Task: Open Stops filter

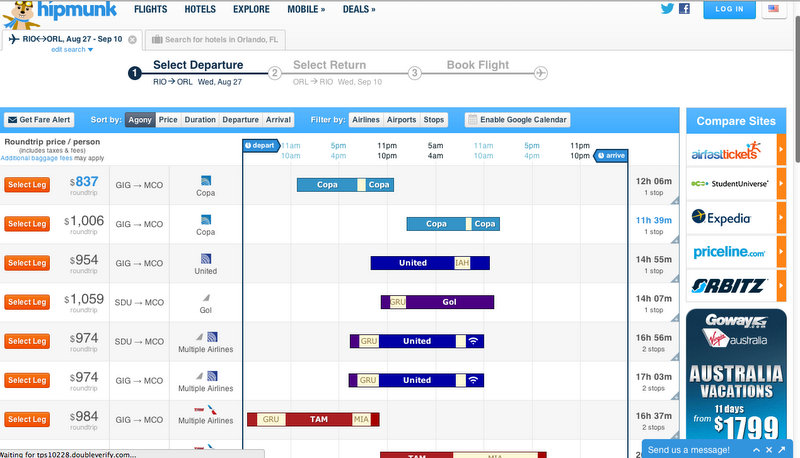Action: [434, 120]
